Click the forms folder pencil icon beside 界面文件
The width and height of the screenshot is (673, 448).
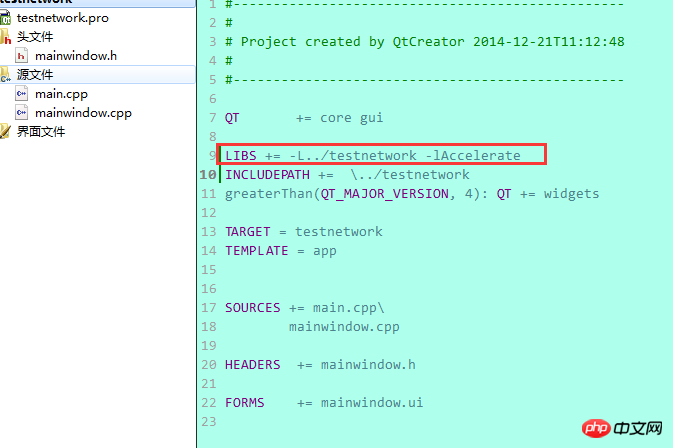[5, 131]
